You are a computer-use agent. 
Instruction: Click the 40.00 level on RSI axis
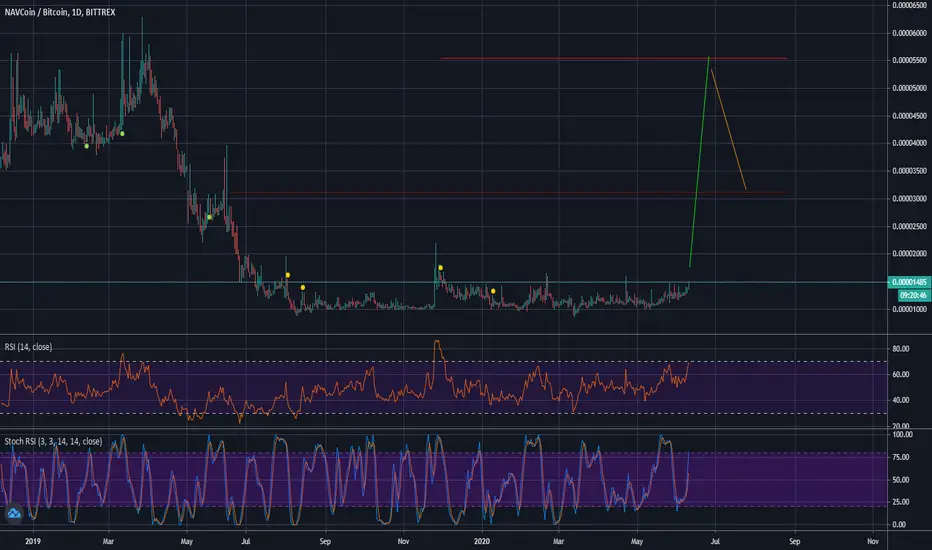point(900,400)
